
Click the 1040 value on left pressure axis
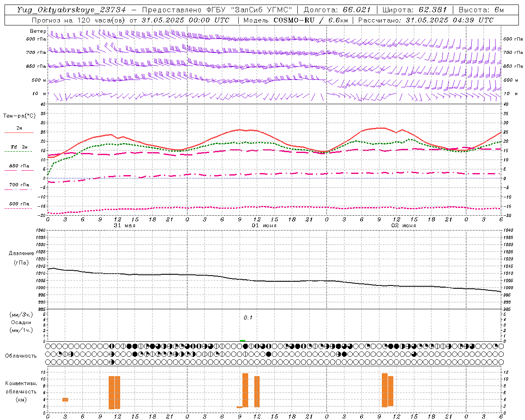pyautogui.click(x=41, y=230)
